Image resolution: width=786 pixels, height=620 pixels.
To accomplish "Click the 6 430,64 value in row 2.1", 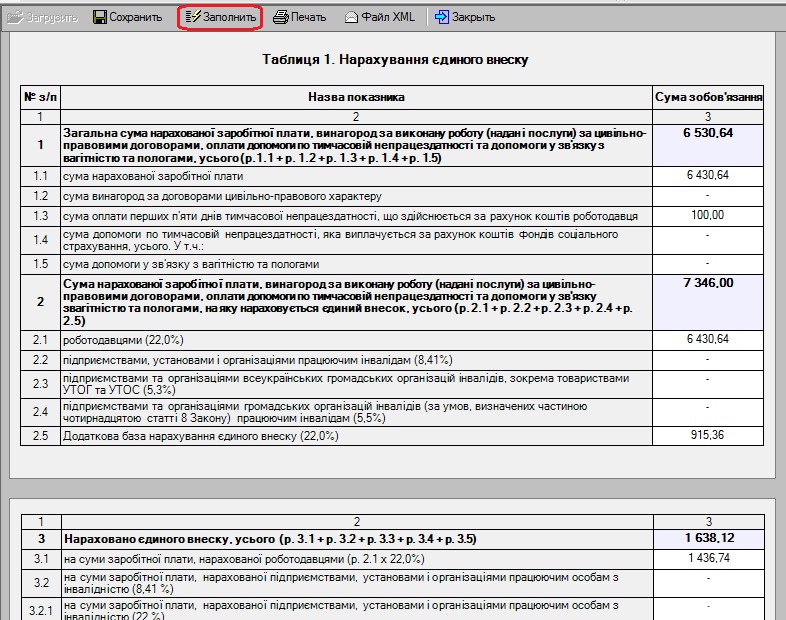I will point(708,340).
